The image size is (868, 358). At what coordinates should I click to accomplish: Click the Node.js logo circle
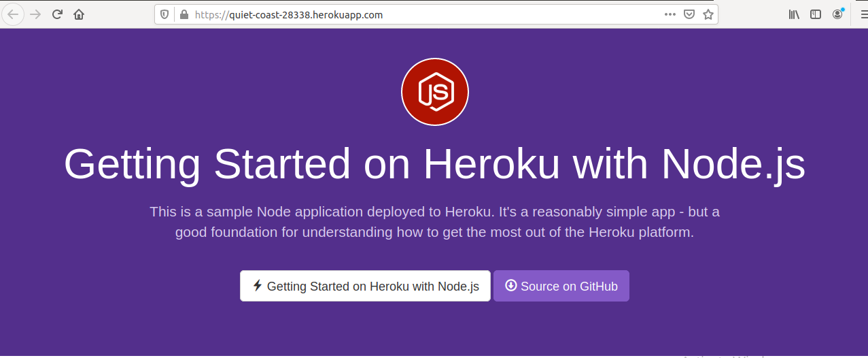pyautogui.click(x=435, y=92)
